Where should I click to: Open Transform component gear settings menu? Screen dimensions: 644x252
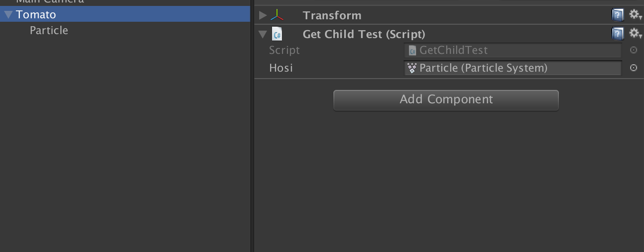[635, 15]
